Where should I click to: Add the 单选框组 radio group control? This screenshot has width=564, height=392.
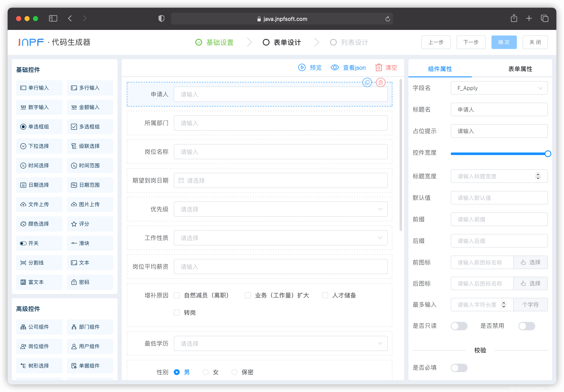pyautogui.click(x=39, y=127)
